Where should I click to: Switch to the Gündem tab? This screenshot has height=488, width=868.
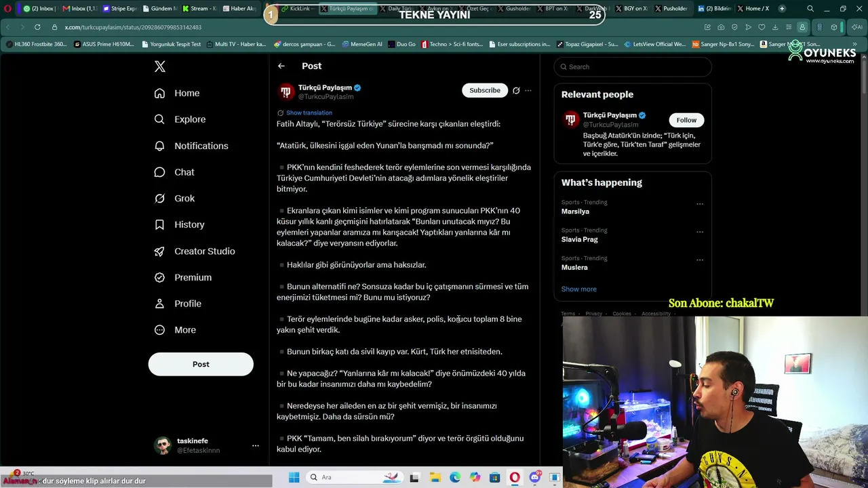[159, 9]
